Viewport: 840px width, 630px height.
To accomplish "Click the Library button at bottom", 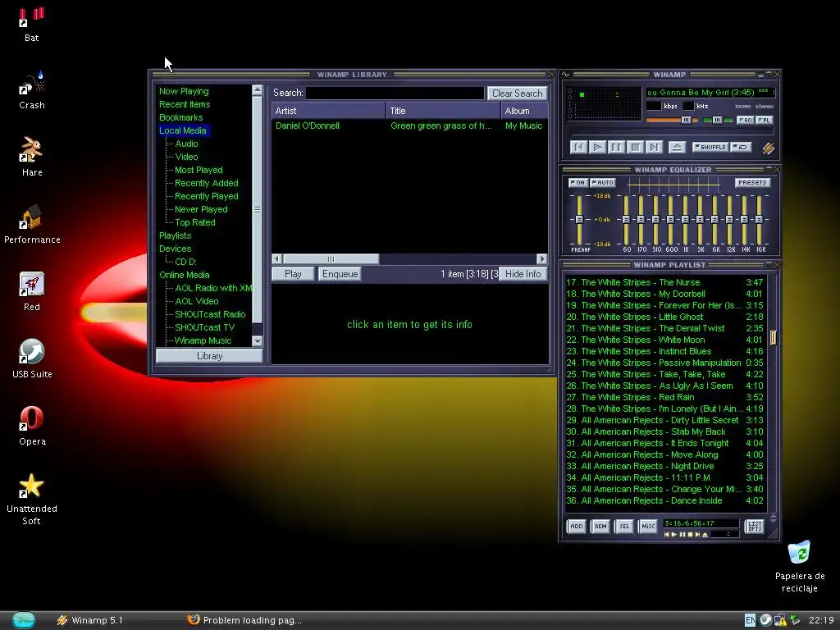I will tap(209, 356).
